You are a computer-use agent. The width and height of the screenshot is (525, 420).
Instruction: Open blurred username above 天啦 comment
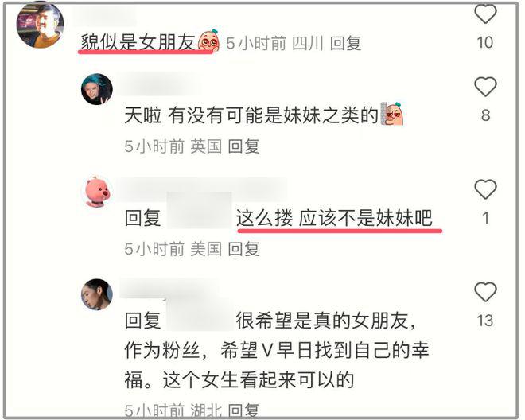click(161, 84)
